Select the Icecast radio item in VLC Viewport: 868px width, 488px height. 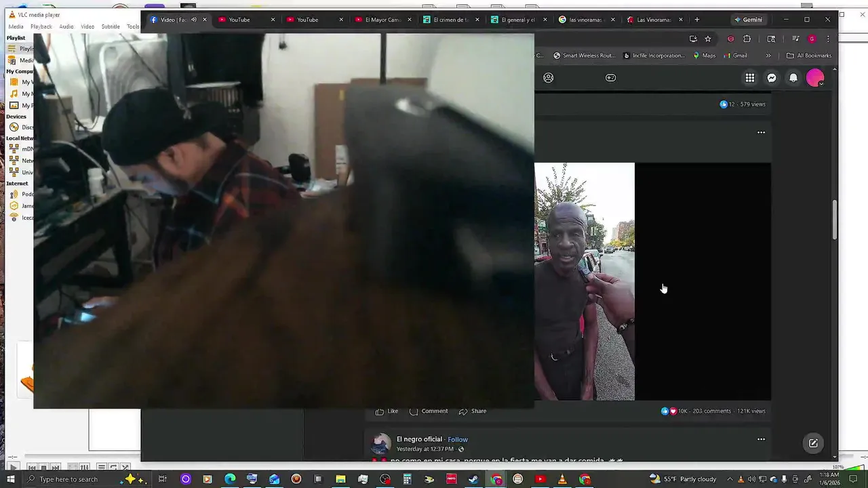click(20, 218)
